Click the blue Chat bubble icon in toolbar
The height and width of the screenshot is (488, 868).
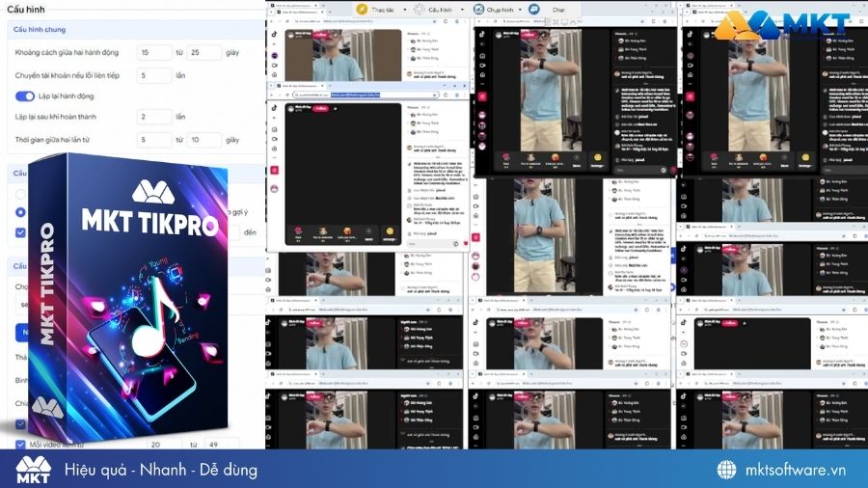click(x=533, y=10)
